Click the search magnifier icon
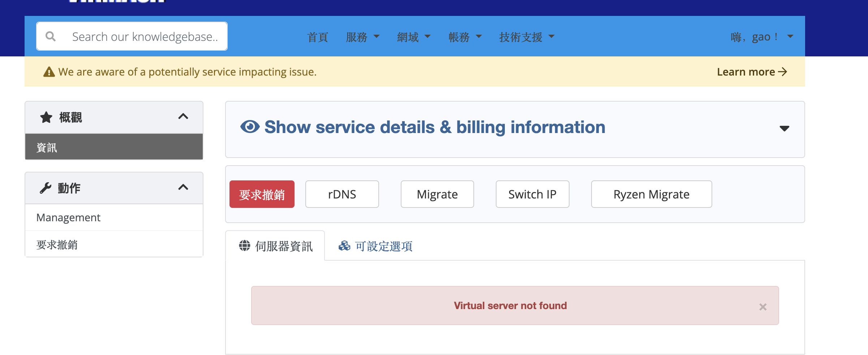The width and height of the screenshot is (868, 355). click(x=51, y=36)
